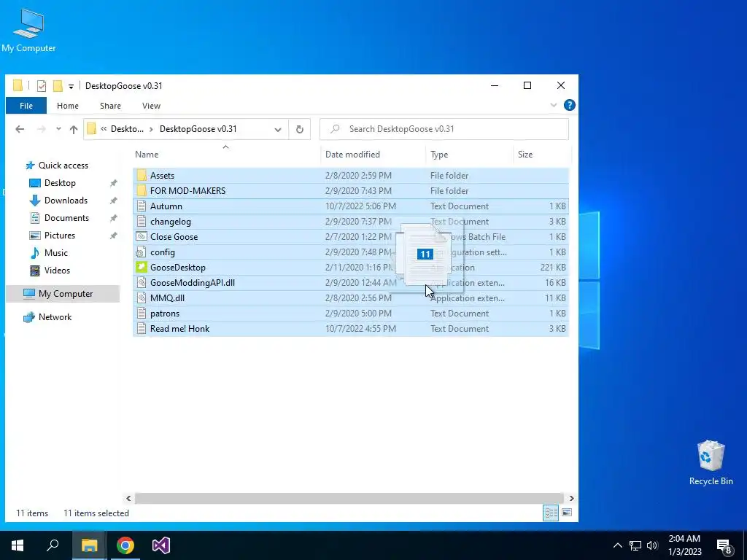This screenshot has height=560, width=747.
Task: Open the Explorer Help icon
Action: point(569,105)
